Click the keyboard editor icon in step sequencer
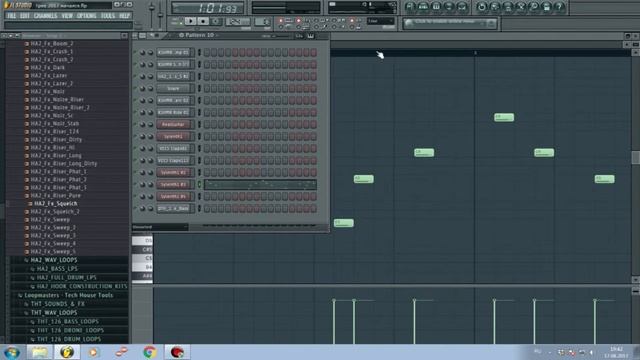 click(311, 36)
